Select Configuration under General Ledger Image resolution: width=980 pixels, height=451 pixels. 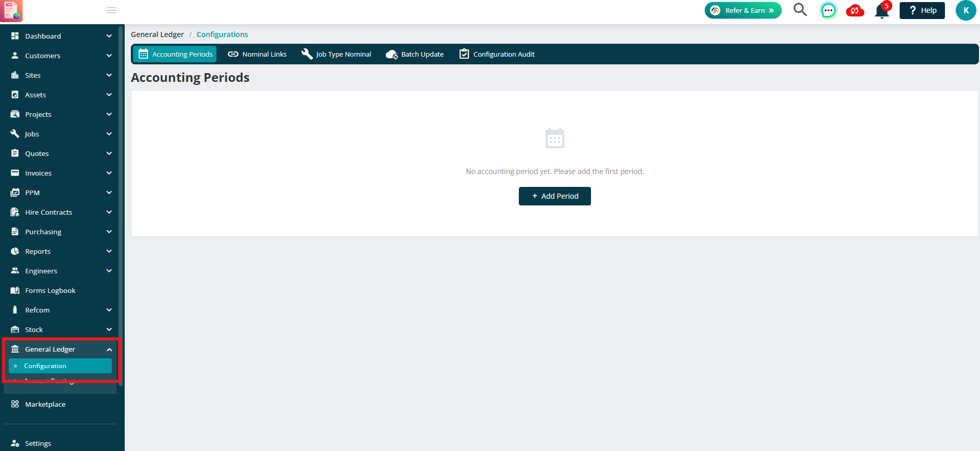pyautogui.click(x=60, y=366)
